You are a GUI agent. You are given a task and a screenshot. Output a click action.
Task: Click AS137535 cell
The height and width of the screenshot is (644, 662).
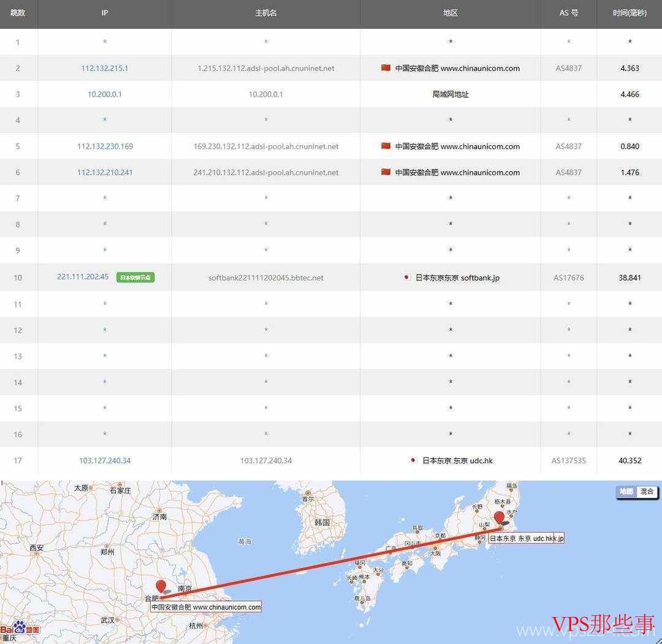click(569, 461)
